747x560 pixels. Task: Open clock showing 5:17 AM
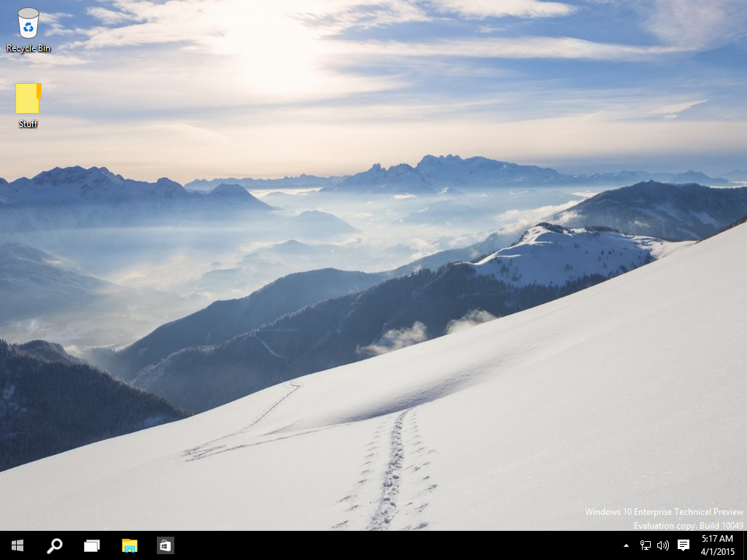718,545
